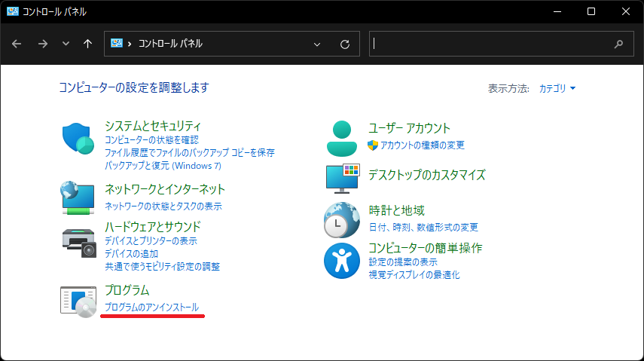Click the Back arrow navigation button
644x361 pixels.
(x=17, y=44)
